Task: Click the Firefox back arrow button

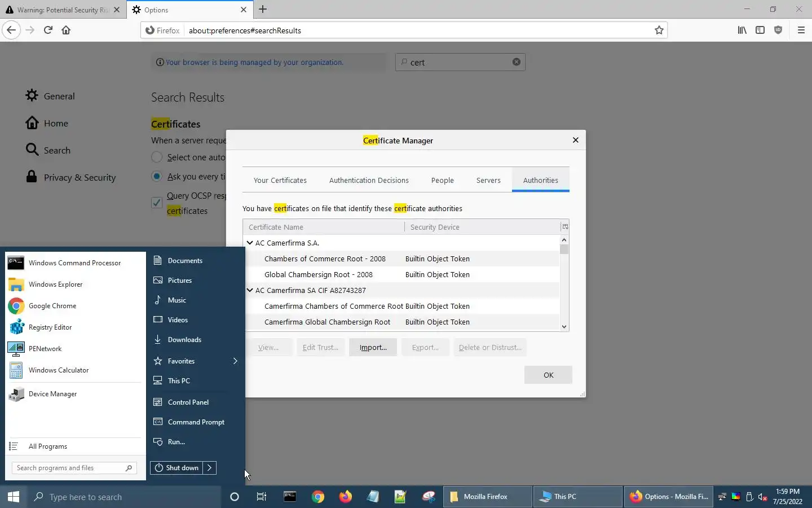Action: pyautogui.click(x=11, y=30)
